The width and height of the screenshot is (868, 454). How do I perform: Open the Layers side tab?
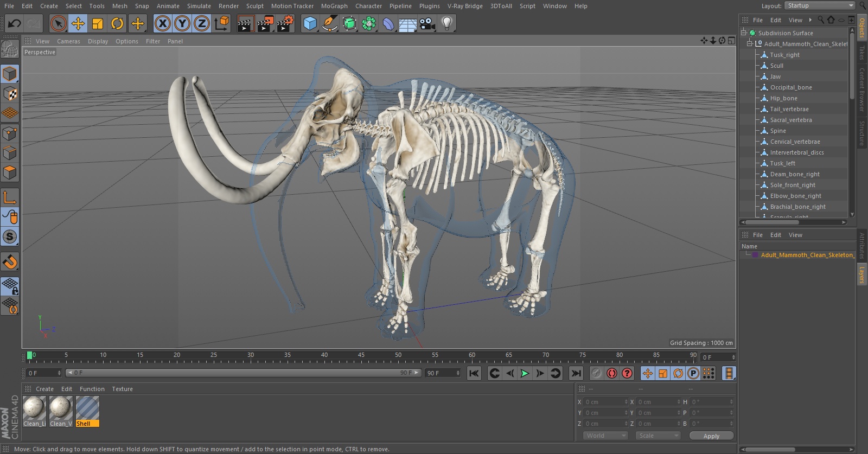pos(861,274)
